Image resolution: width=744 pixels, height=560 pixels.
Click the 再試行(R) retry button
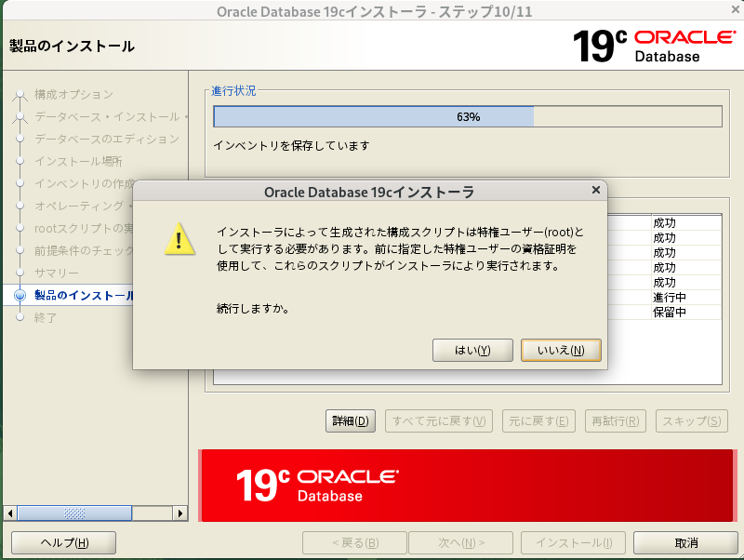(x=616, y=421)
